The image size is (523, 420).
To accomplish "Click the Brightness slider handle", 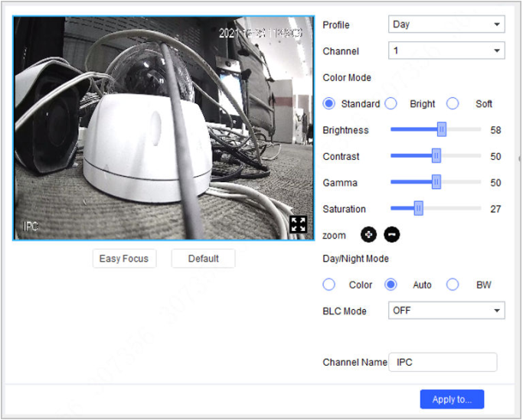I will click(x=442, y=129).
